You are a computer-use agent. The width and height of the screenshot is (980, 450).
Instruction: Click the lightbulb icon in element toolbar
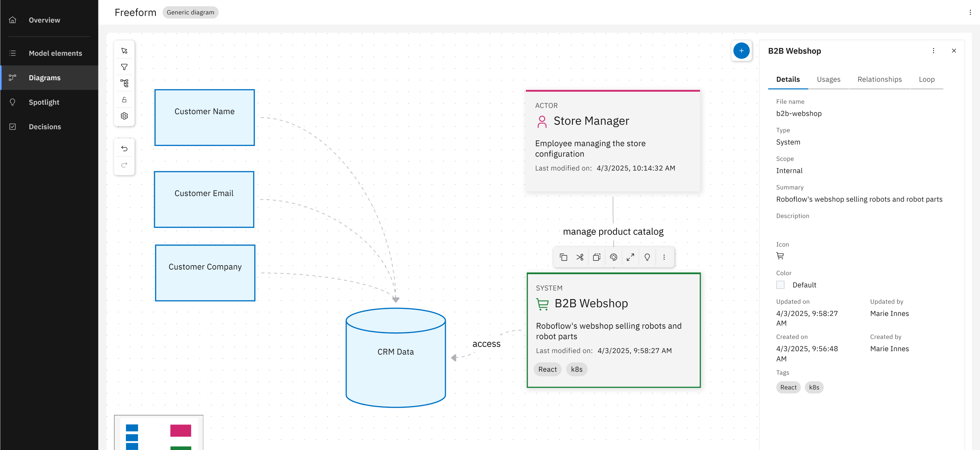pyautogui.click(x=647, y=257)
